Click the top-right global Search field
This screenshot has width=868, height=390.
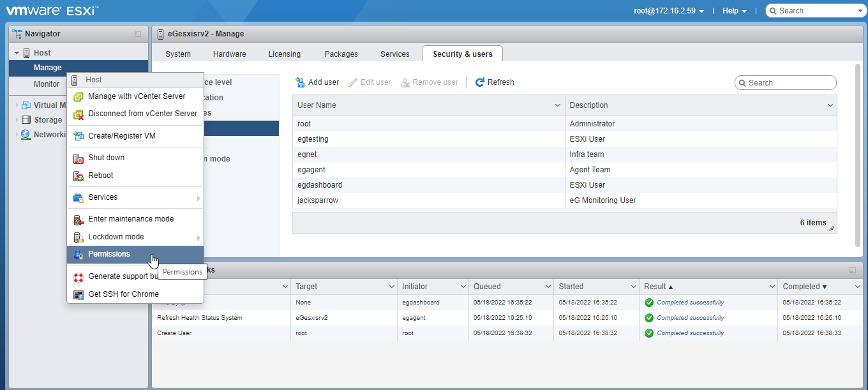pos(816,11)
